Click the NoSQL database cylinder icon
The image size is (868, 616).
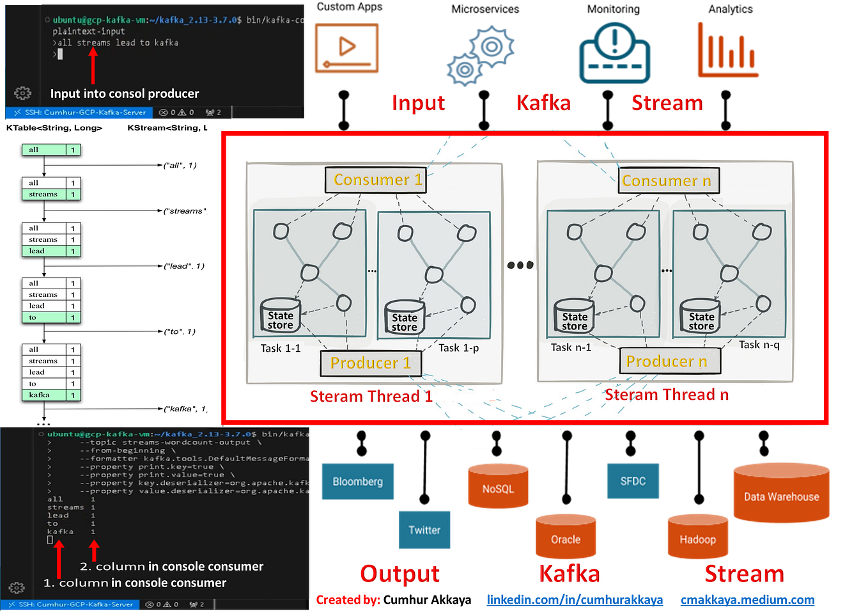(497, 487)
